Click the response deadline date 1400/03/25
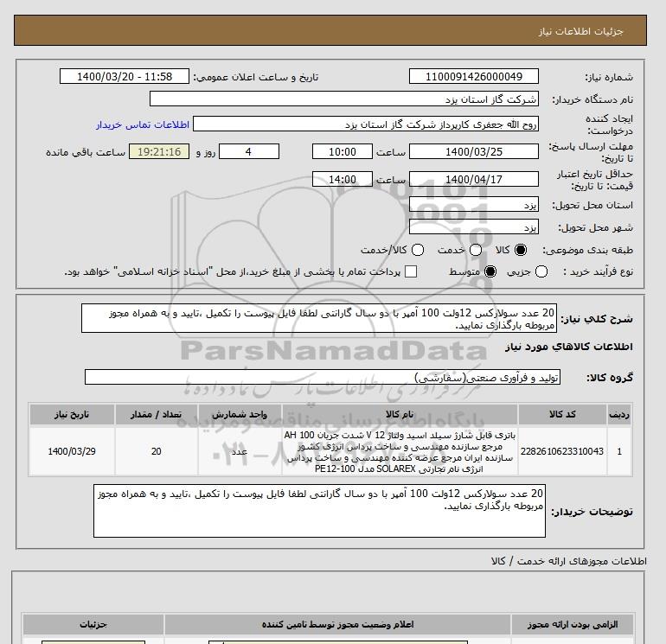Viewport: 666px width, 644px height. 474,151
